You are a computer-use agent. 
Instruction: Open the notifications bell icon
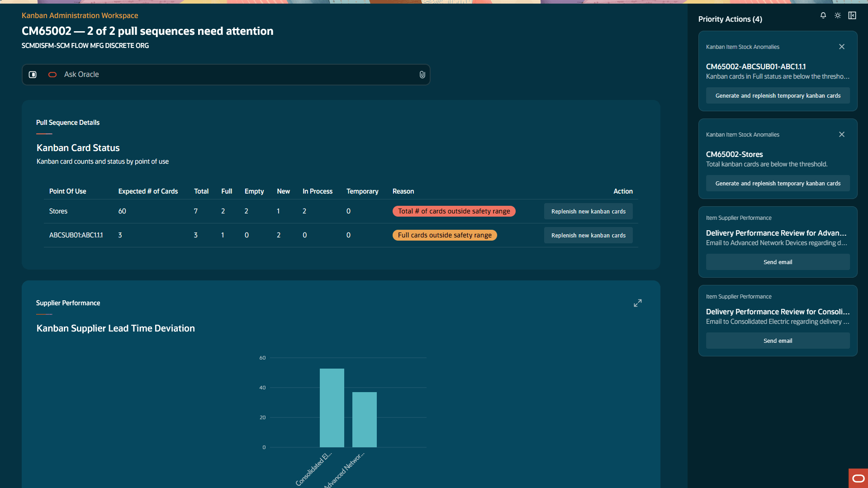(823, 15)
